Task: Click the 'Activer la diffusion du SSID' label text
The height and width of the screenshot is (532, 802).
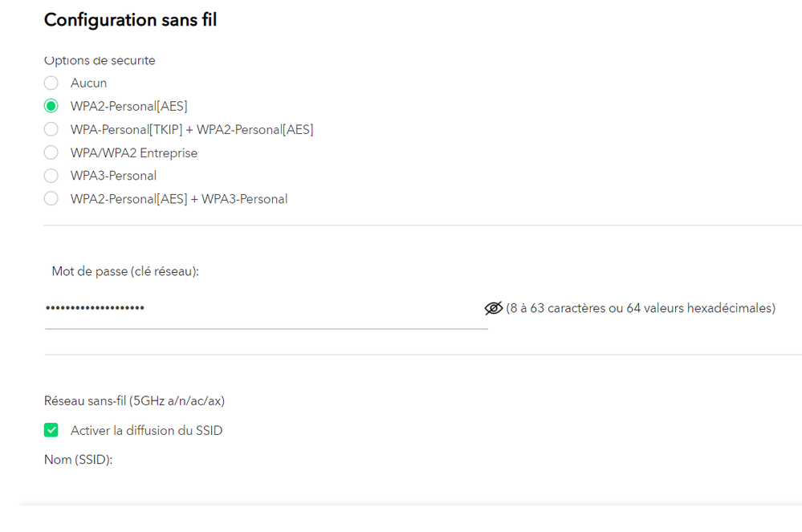Action: tap(146, 431)
